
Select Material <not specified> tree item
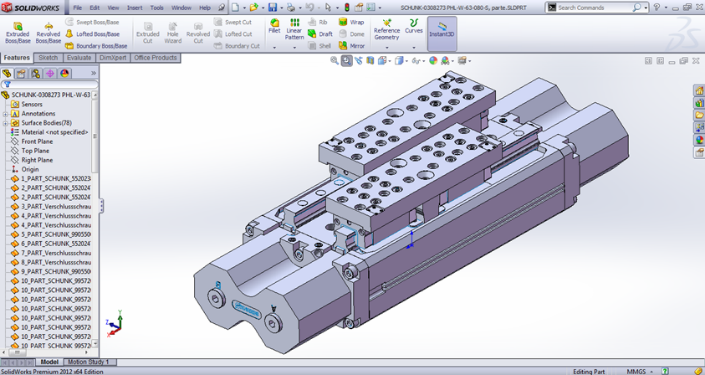click(x=54, y=132)
